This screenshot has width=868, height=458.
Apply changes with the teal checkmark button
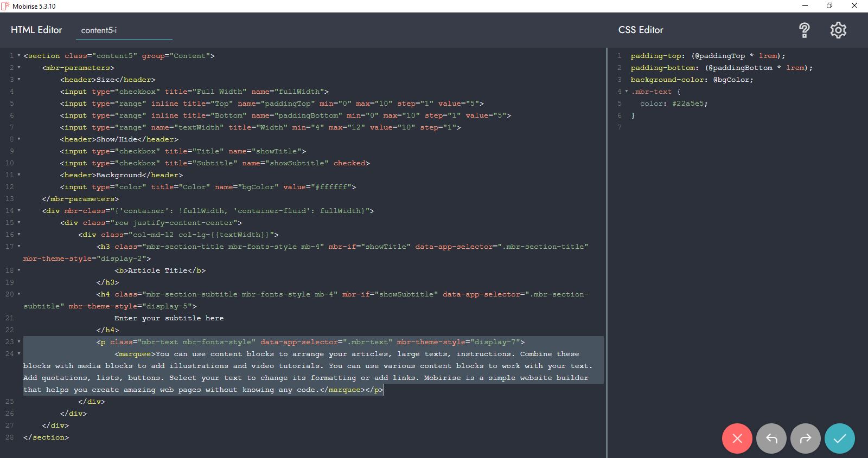[x=839, y=438]
